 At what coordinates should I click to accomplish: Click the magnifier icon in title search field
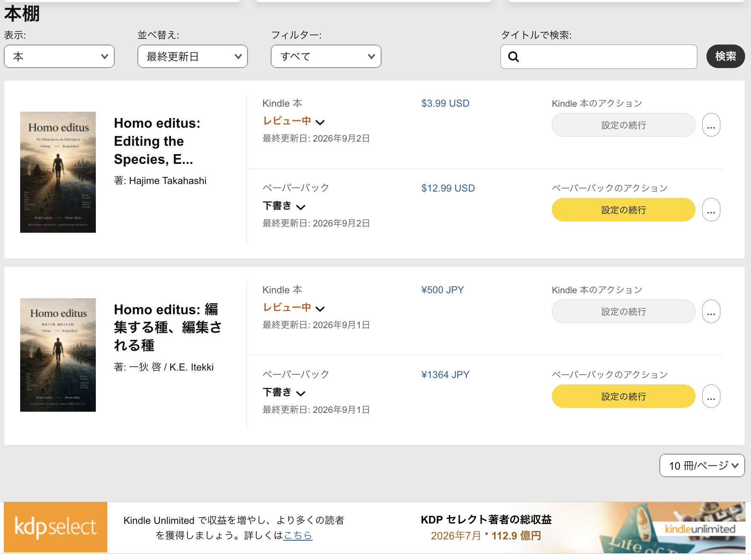pyautogui.click(x=514, y=57)
